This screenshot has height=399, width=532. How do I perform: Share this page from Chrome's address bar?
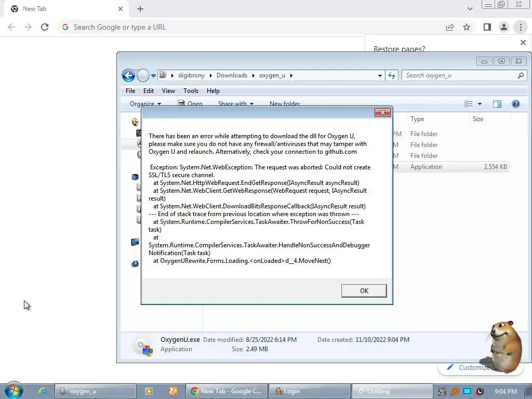(x=450, y=27)
